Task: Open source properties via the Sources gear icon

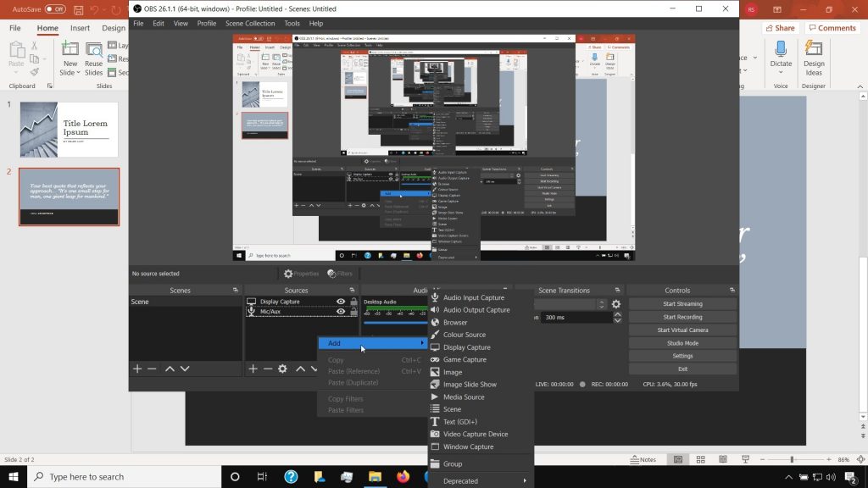Action: 283,369
